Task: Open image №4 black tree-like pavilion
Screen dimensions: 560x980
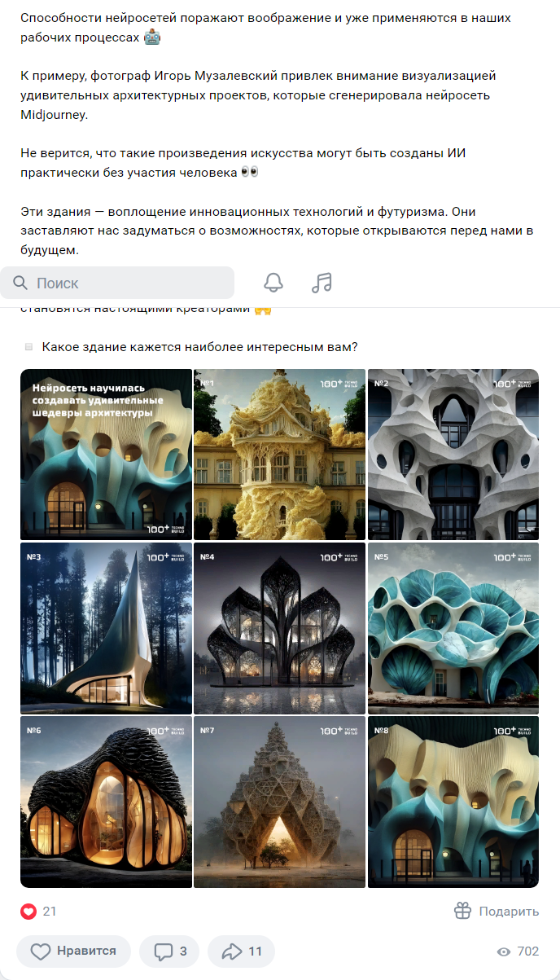Action: click(279, 628)
